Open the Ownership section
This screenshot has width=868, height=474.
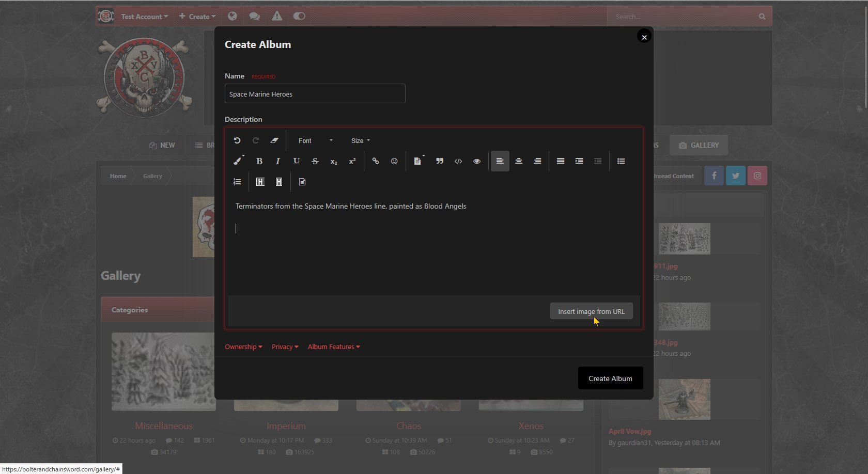click(243, 346)
